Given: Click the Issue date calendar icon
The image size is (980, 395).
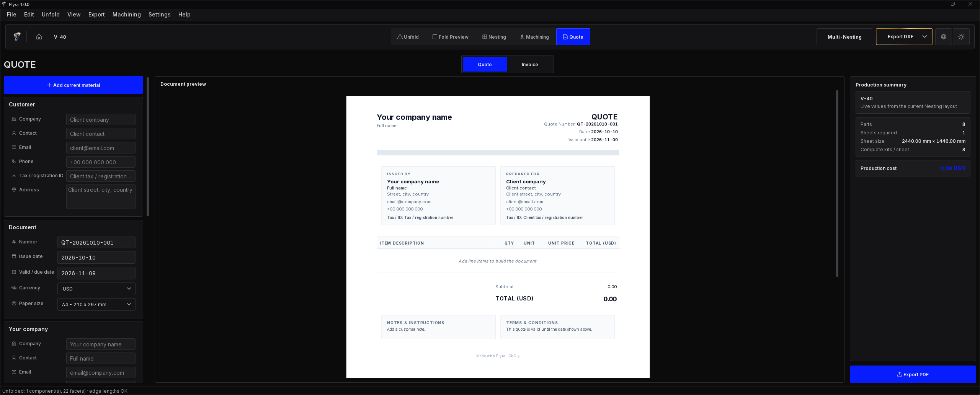Looking at the screenshot, I should pyautogui.click(x=14, y=256).
